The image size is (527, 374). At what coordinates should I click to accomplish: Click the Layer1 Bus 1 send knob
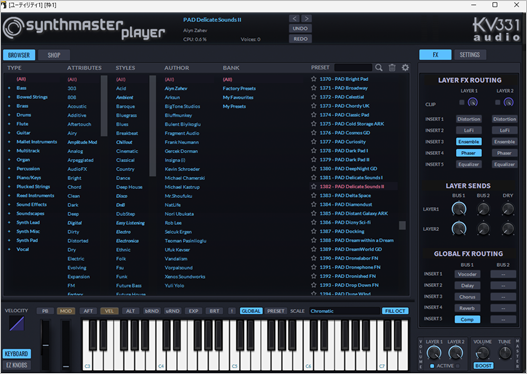click(459, 209)
